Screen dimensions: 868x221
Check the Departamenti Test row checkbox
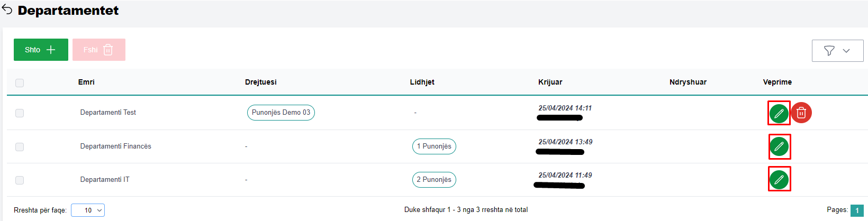20,113
